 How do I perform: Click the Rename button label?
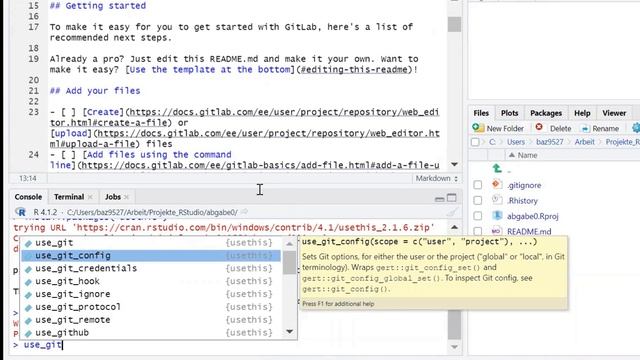click(x=606, y=129)
